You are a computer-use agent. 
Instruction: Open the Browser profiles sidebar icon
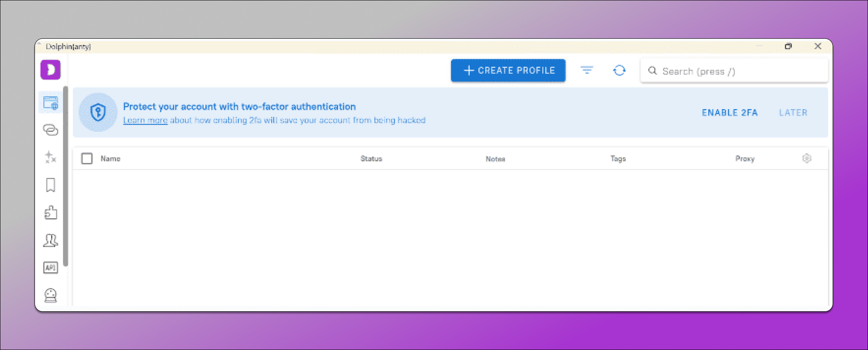pos(51,103)
